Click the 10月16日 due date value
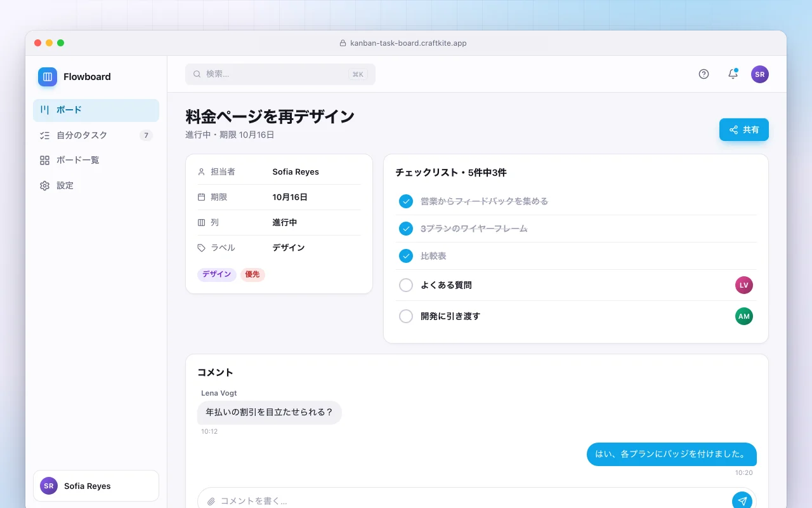 click(290, 197)
